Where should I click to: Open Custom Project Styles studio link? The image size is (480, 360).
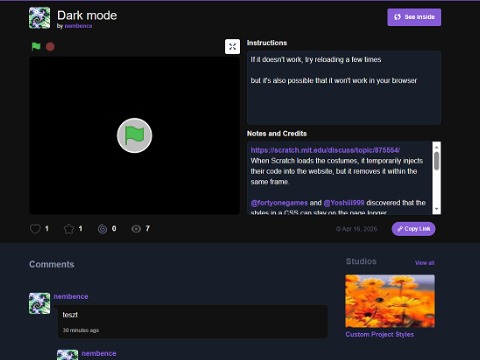[379, 334]
